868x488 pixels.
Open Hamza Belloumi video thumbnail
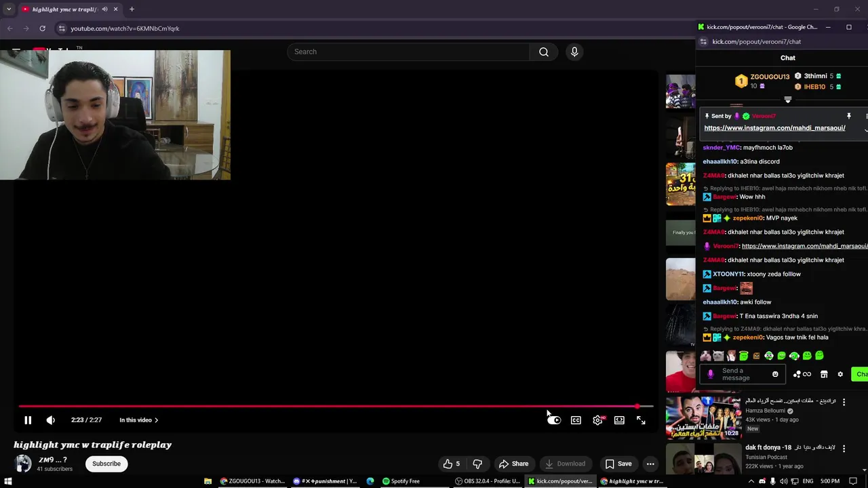pyautogui.click(x=703, y=418)
